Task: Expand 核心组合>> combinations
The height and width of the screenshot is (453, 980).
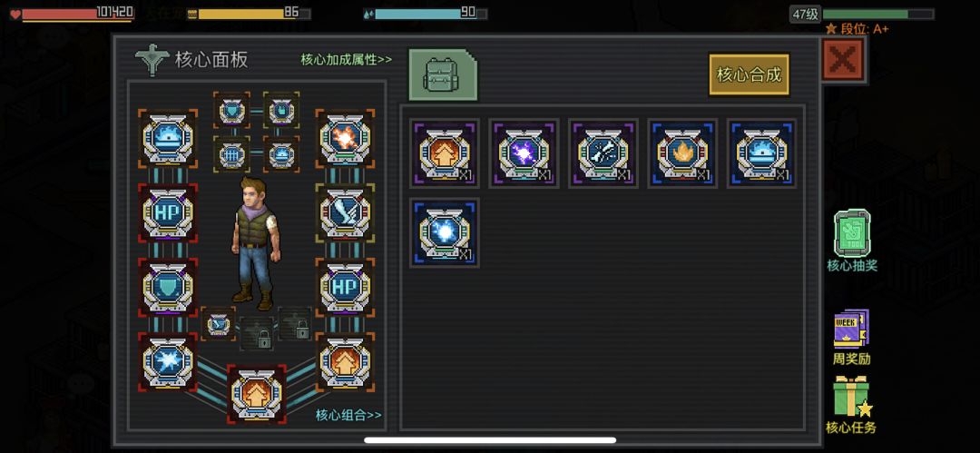Action: pyautogui.click(x=348, y=415)
